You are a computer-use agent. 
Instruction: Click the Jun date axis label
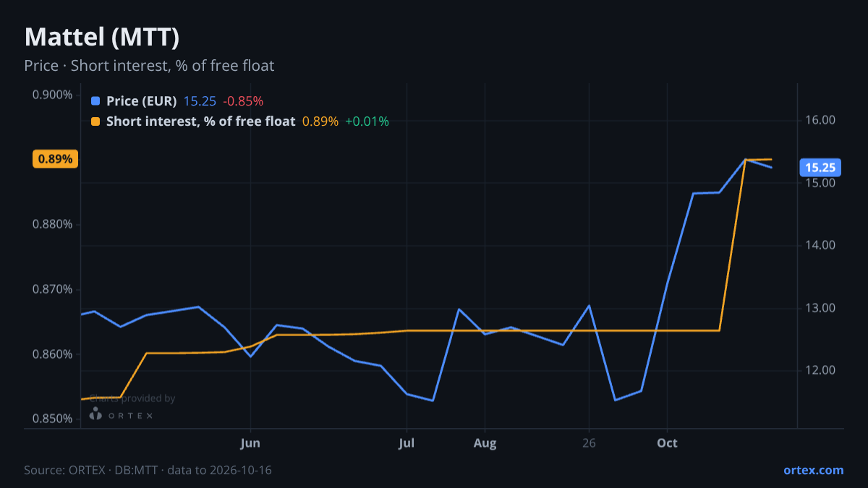coord(250,443)
